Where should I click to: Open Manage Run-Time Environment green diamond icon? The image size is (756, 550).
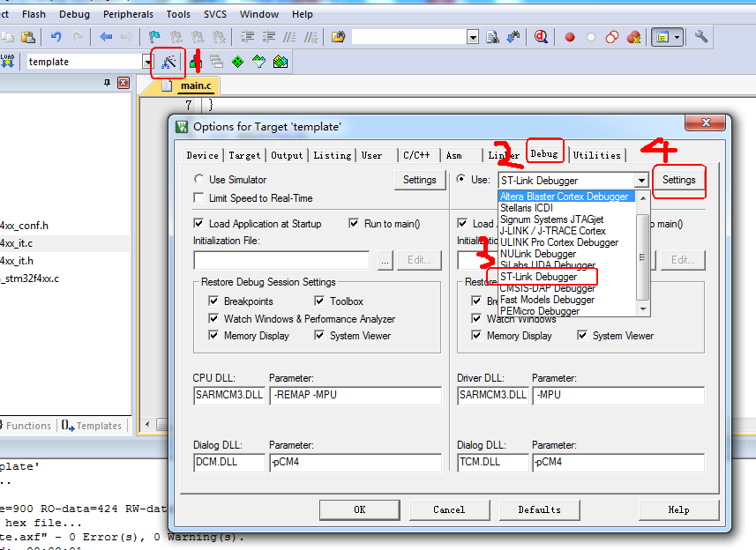coord(237,62)
